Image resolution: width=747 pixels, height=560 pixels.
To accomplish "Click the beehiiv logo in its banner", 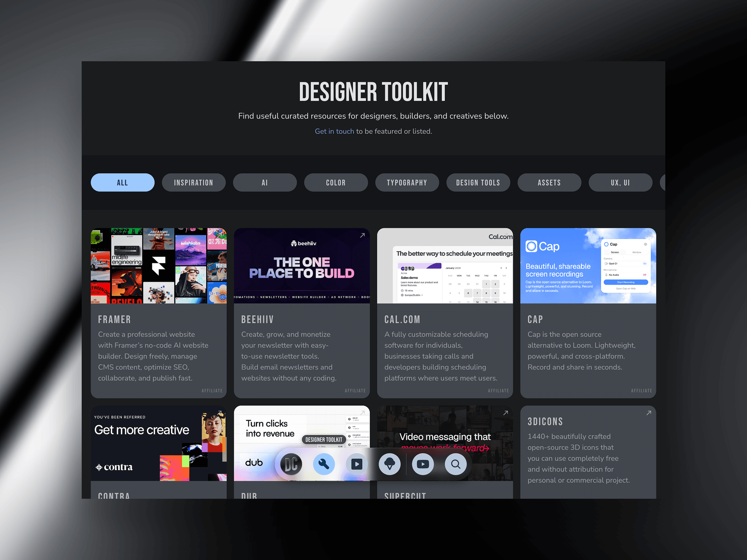I will click(x=303, y=244).
